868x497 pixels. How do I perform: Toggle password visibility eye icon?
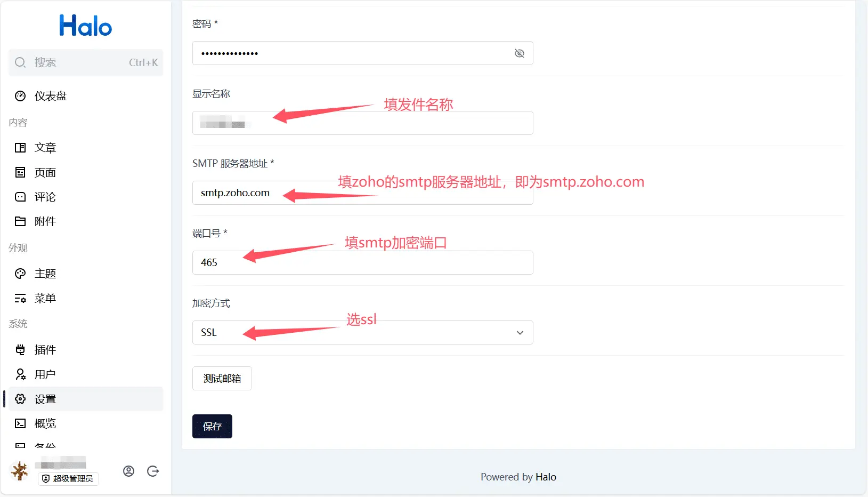pyautogui.click(x=520, y=53)
